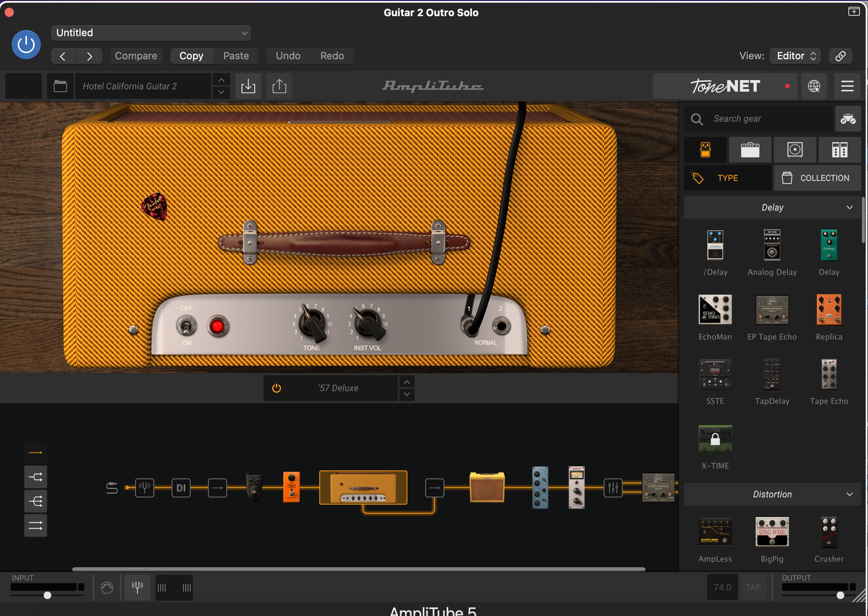The height and width of the screenshot is (616, 868).
Task: Select next preset with down arrow
Action: pos(221,92)
